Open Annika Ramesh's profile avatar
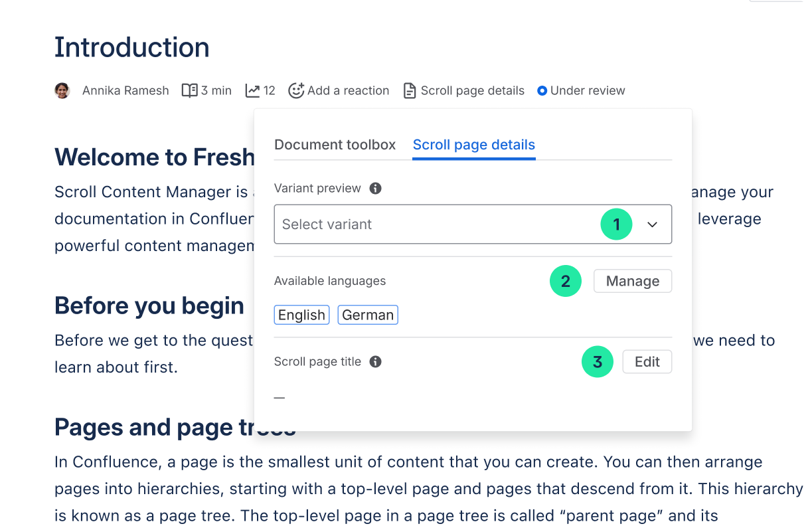This screenshot has width=812, height=528. 62,90
